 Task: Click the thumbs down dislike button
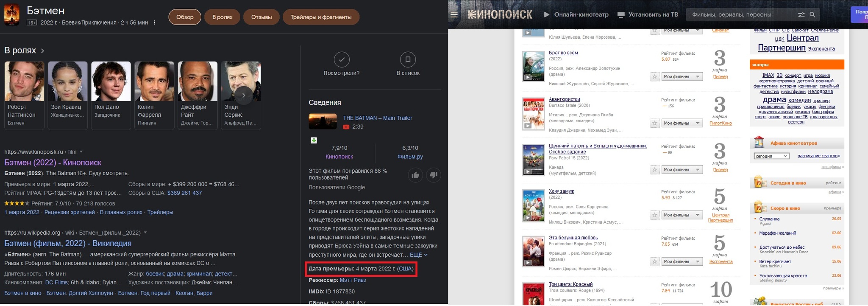click(434, 175)
